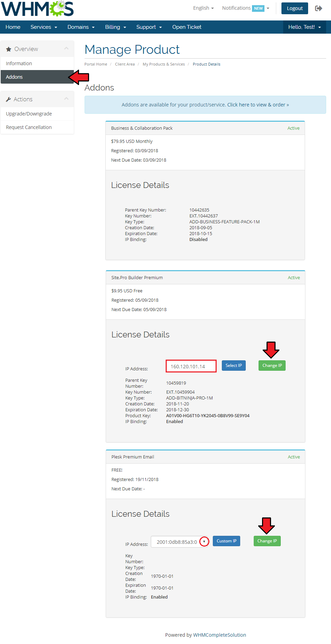Image resolution: width=331 pixels, height=644 pixels.
Task: Click Change IP for Site.Pro Builder
Action: 272,366
